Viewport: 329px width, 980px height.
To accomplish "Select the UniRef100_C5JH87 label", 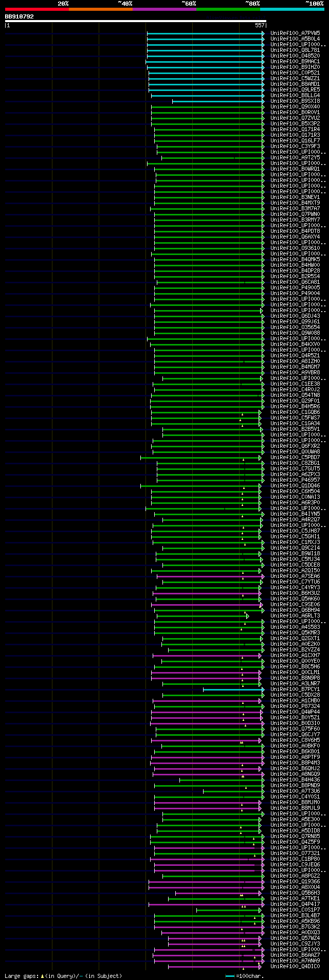I will coord(295,531).
